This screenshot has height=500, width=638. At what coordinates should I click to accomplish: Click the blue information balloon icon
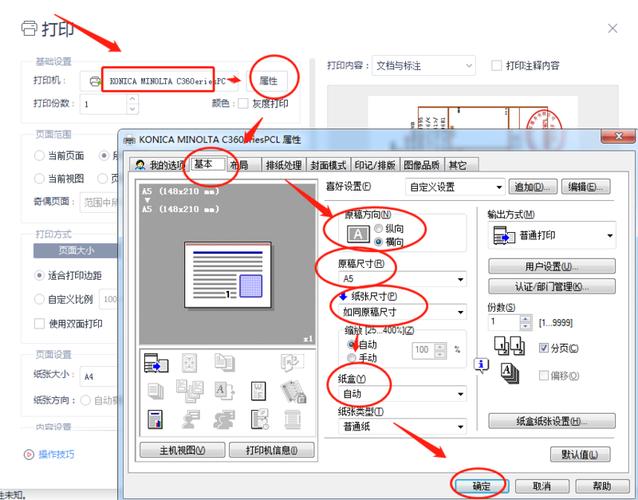coord(481,365)
